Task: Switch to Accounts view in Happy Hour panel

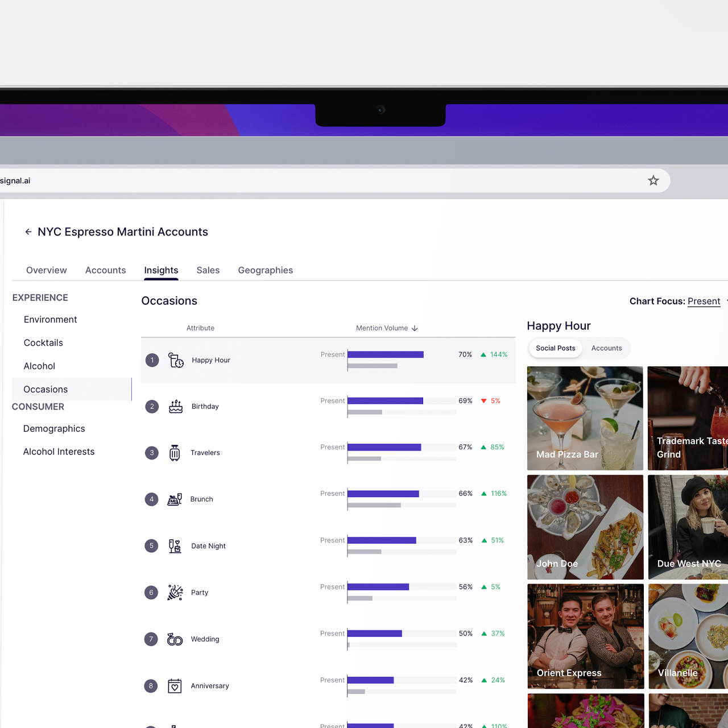Action: [x=606, y=348]
